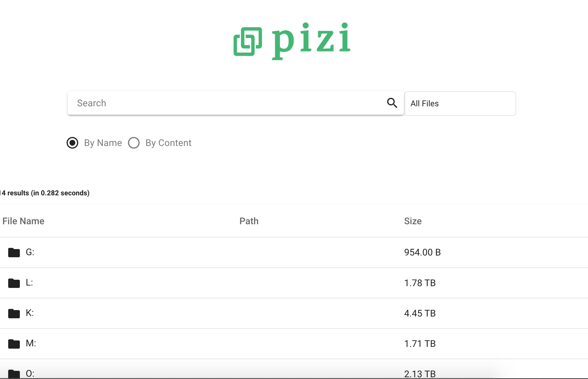This screenshot has height=379, width=588.
Task: Open the K: drive entry
Action: click(x=294, y=313)
